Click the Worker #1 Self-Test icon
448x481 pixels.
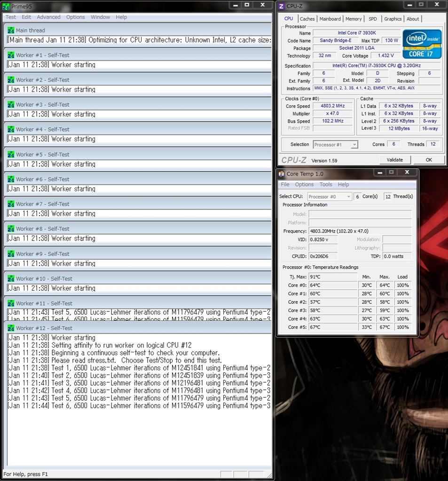point(11,55)
